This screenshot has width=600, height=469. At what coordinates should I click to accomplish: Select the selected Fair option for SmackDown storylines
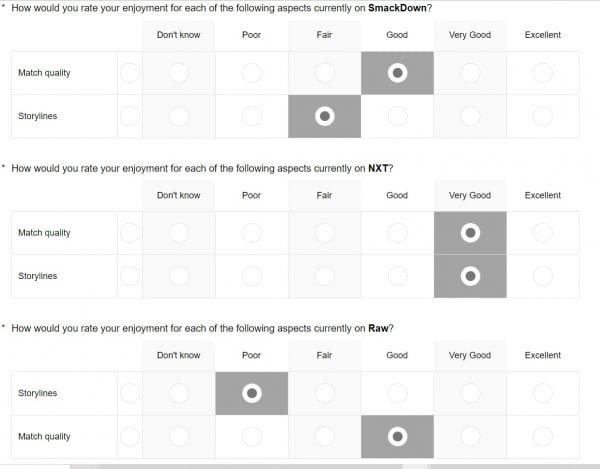click(324, 116)
